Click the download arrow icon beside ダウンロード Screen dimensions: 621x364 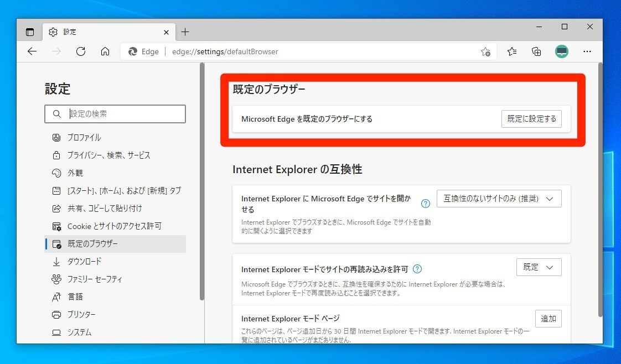coord(56,262)
